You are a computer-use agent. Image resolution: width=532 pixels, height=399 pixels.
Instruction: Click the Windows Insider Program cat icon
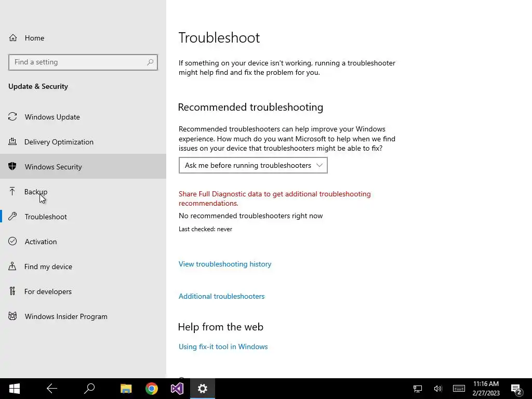12,316
